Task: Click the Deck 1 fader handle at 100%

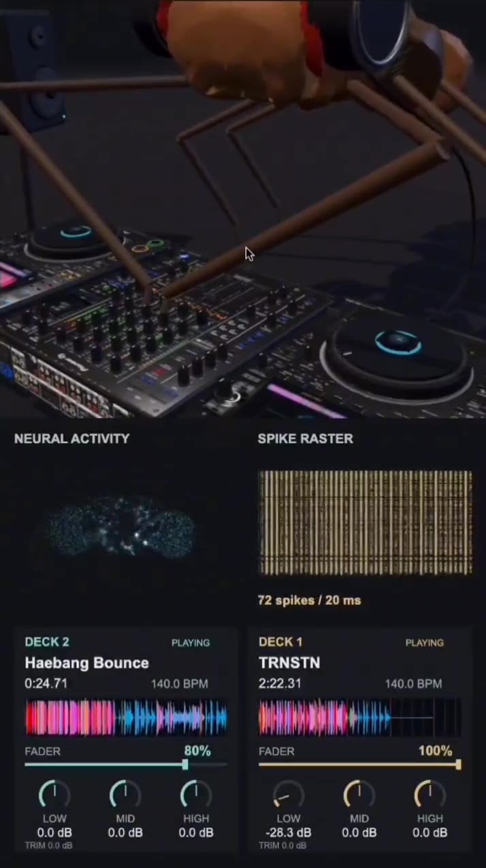Action: coord(458,765)
